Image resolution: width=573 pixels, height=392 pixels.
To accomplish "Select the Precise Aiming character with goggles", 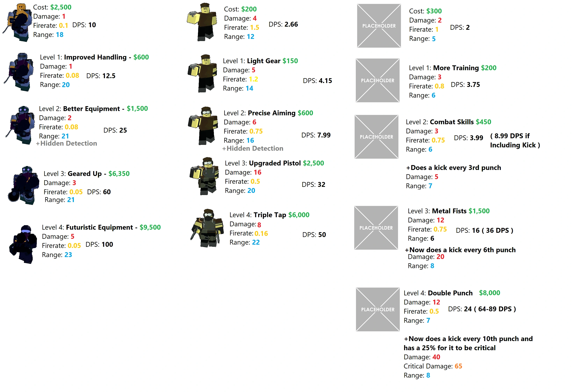I will pyautogui.click(x=204, y=126).
